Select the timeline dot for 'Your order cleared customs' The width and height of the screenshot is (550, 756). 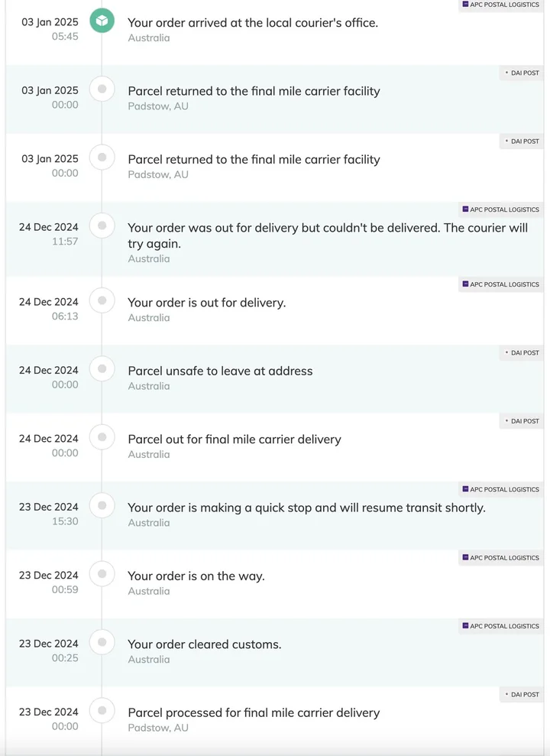pyautogui.click(x=102, y=642)
